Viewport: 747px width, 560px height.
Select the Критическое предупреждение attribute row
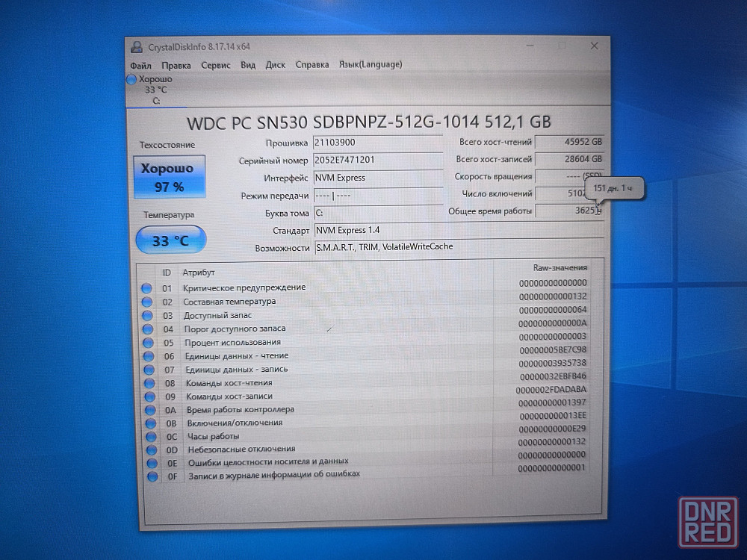(x=365, y=286)
